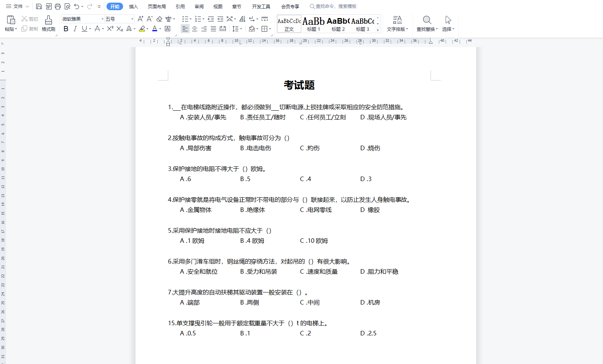Click the distributed alignment icon
603x364 pixels.
point(223,29)
